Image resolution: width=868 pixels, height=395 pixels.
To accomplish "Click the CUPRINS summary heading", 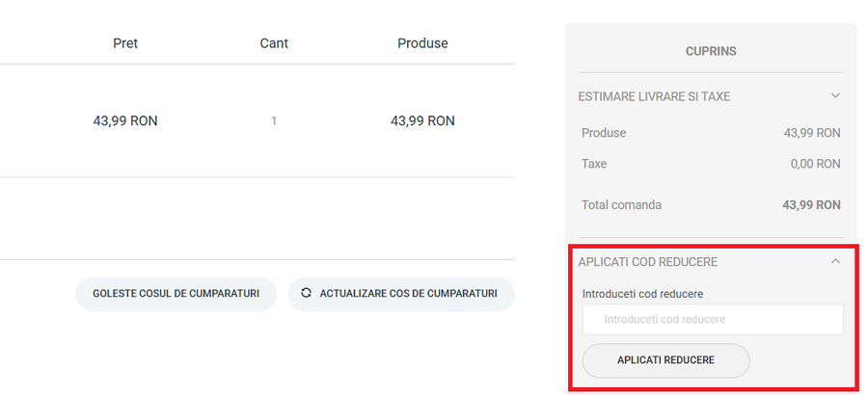I will coord(711,50).
